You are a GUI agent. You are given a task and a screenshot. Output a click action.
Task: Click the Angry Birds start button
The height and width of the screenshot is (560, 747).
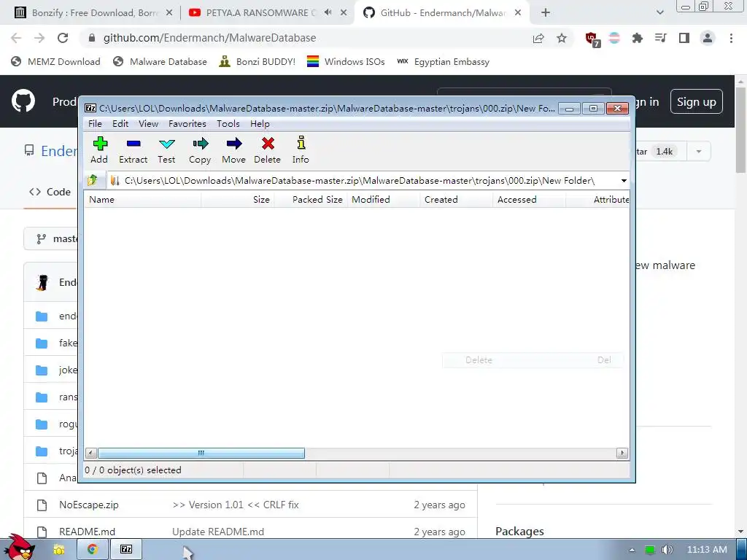tap(19, 547)
